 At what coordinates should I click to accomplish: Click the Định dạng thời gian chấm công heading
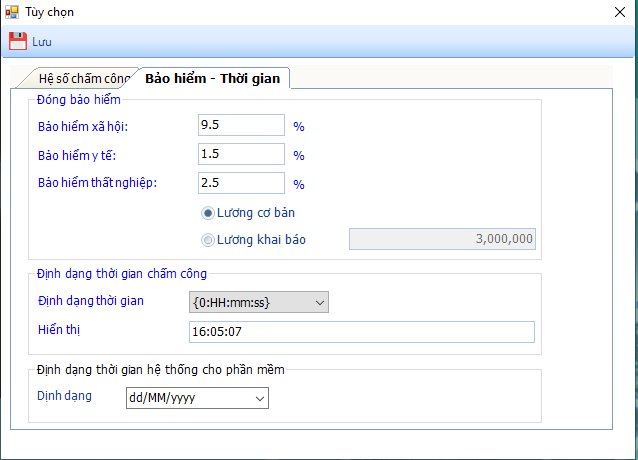tap(122, 274)
